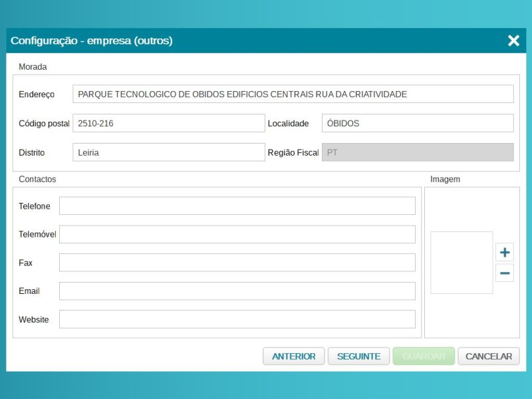Viewport: 532px width, 399px height.
Task: Click the Email input field
Action: tap(237, 291)
